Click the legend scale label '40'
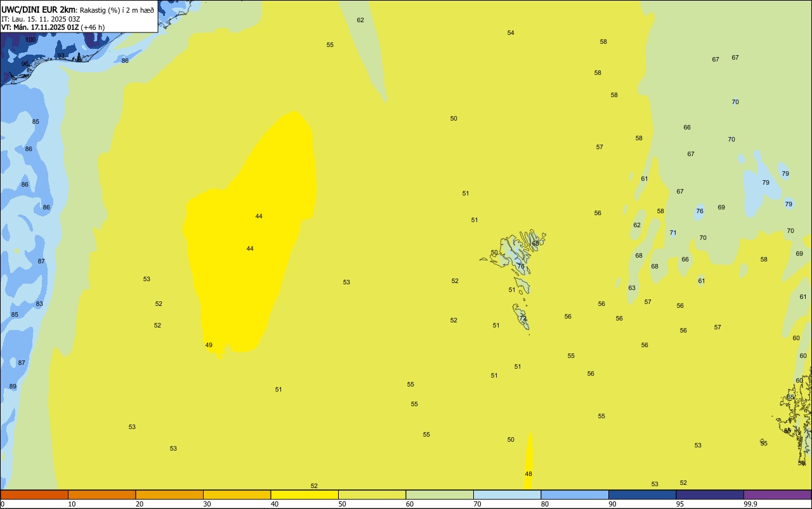 coord(274,504)
